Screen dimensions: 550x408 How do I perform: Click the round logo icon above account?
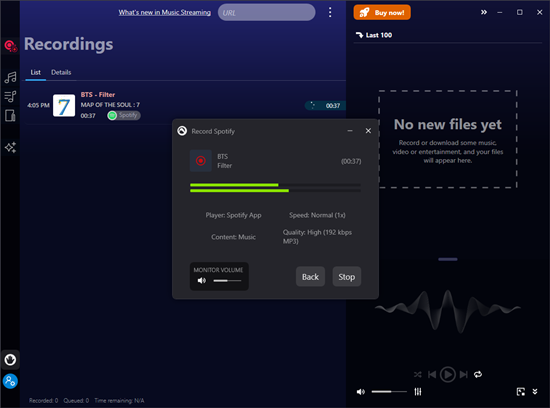click(10, 360)
